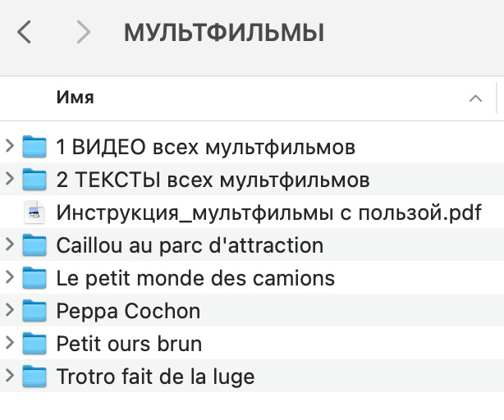Select the Инструкция_мультфильмы с пользой.pdf file name

[268, 212]
